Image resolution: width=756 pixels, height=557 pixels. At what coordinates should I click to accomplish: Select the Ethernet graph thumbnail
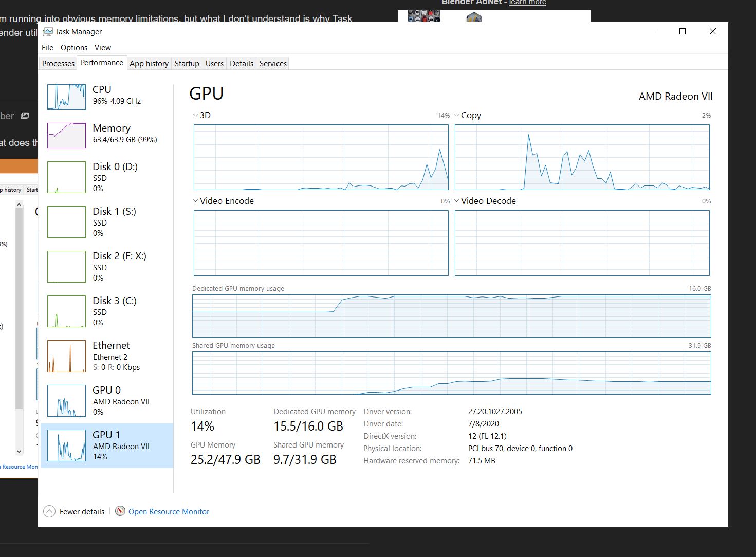click(x=66, y=356)
